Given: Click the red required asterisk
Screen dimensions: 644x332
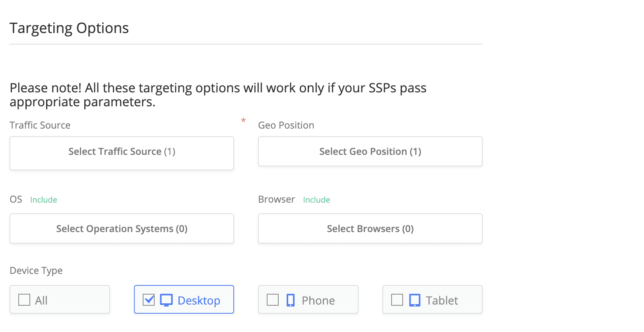Looking at the screenshot, I should [243, 120].
